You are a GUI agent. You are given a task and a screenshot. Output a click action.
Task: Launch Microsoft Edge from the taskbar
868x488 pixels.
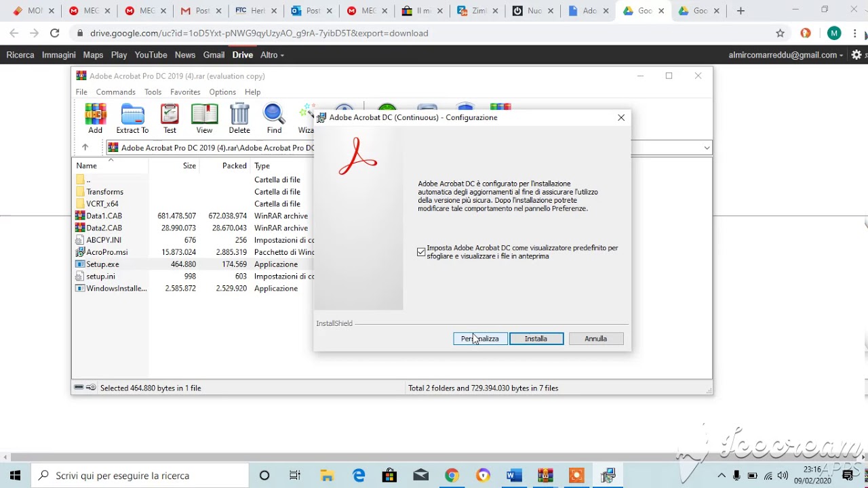(358, 475)
